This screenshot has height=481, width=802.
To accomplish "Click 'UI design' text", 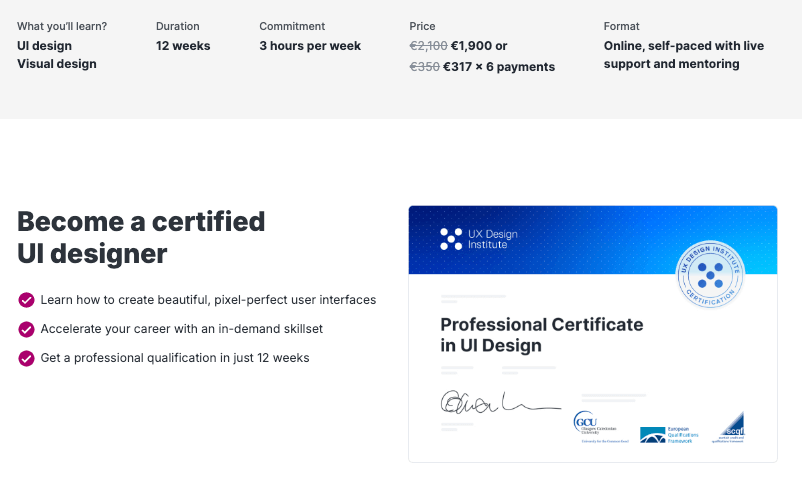I will click(x=44, y=46).
